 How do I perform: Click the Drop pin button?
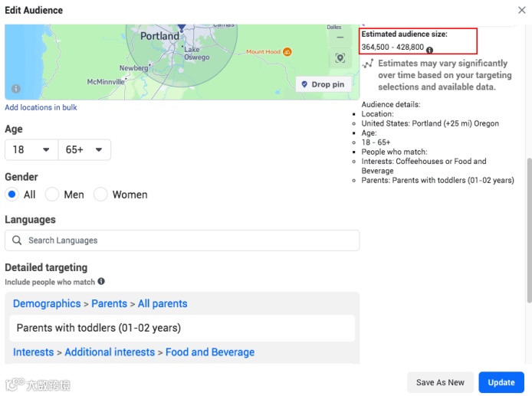[323, 84]
